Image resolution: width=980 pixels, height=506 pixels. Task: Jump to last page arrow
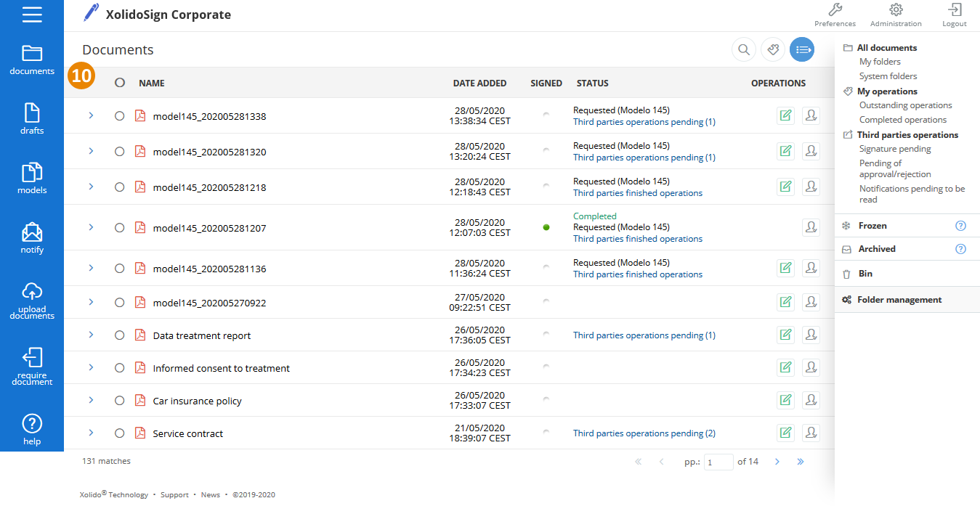(x=801, y=462)
